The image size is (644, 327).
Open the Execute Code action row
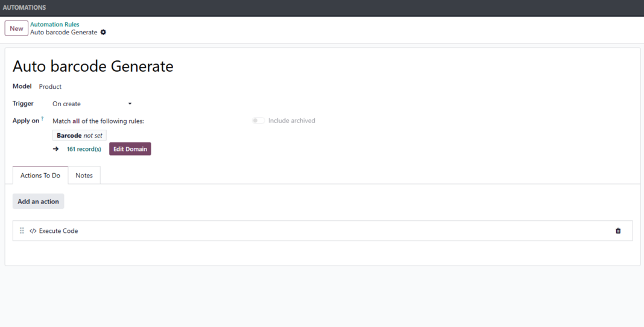301,230
